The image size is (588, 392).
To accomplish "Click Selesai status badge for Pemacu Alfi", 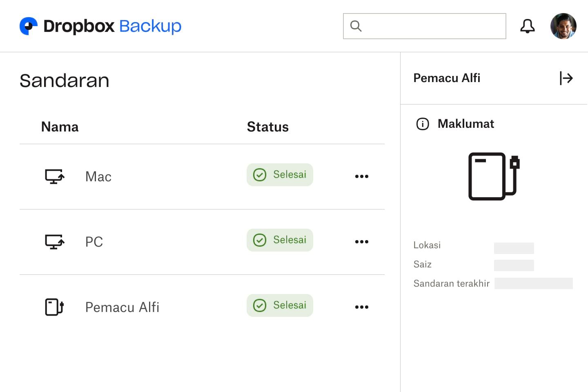I will [280, 305].
